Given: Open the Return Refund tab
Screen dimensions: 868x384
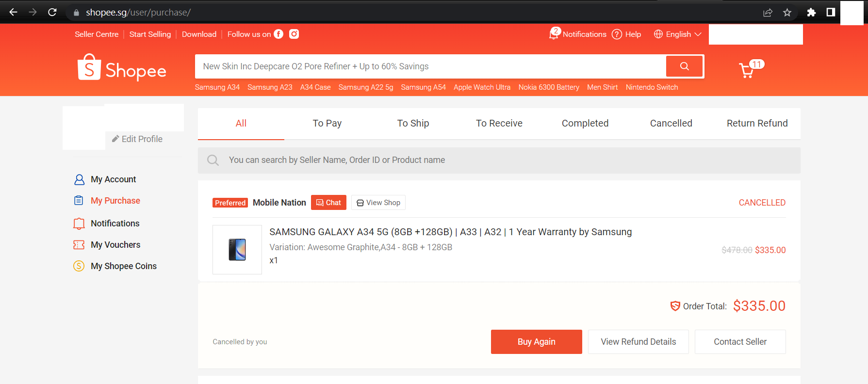Looking at the screenshot, I should pos(757,123).
